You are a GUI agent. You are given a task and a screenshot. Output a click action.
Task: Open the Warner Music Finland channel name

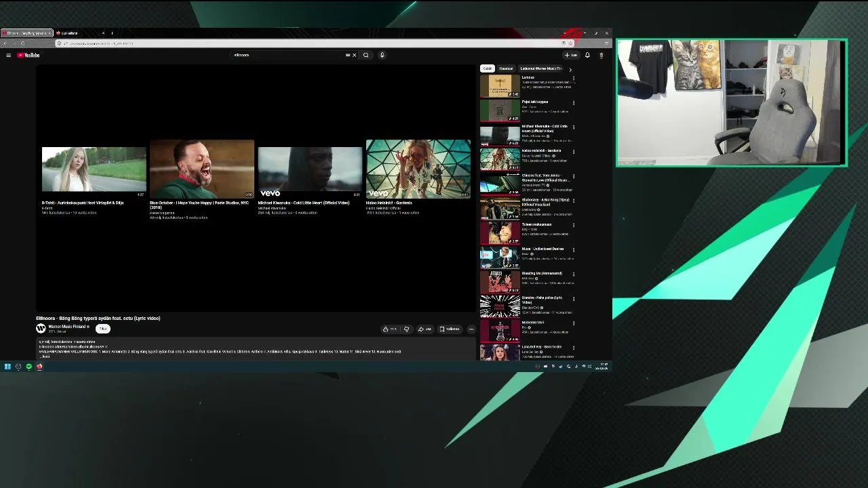click(66, 327)
